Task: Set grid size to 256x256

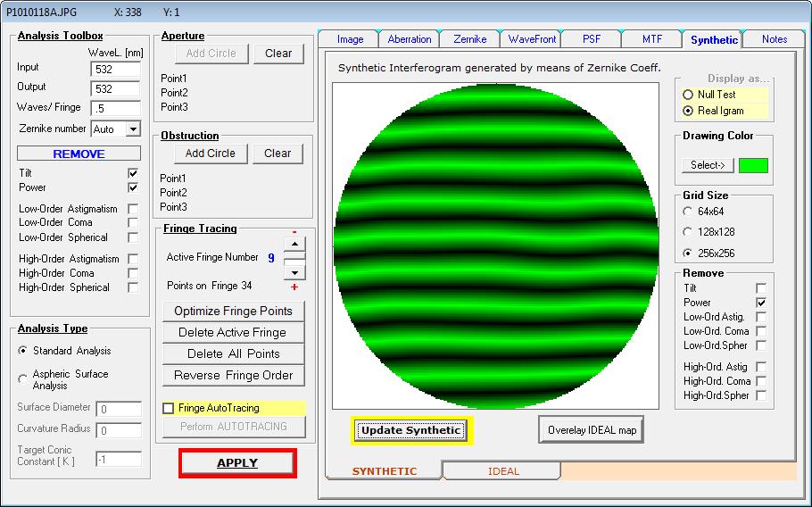Action: (x=688, y=253)
